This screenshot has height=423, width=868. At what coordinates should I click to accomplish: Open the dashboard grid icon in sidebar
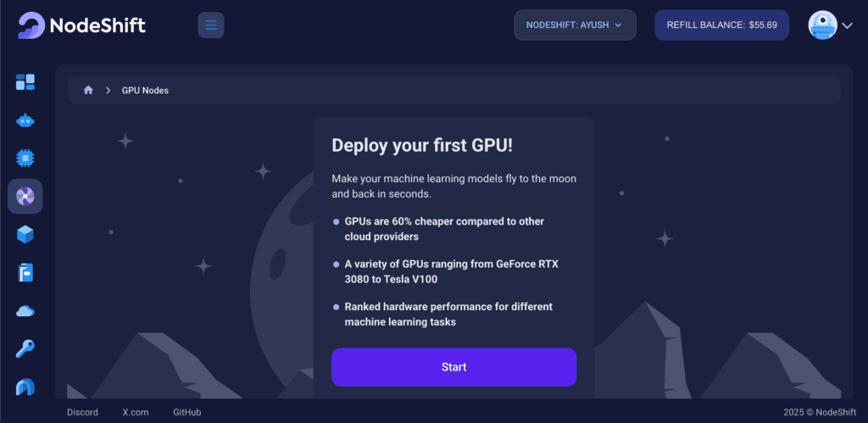click(25, 82)
